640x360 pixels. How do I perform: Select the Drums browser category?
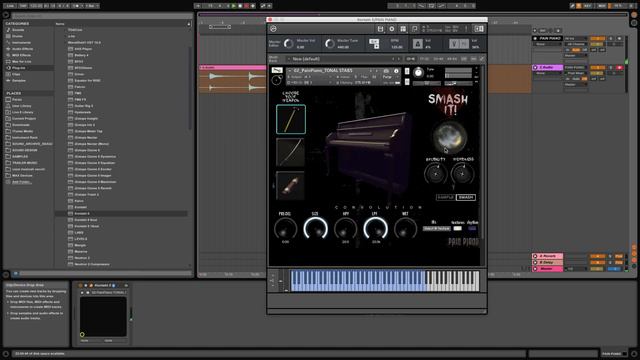tap(18, 36)
